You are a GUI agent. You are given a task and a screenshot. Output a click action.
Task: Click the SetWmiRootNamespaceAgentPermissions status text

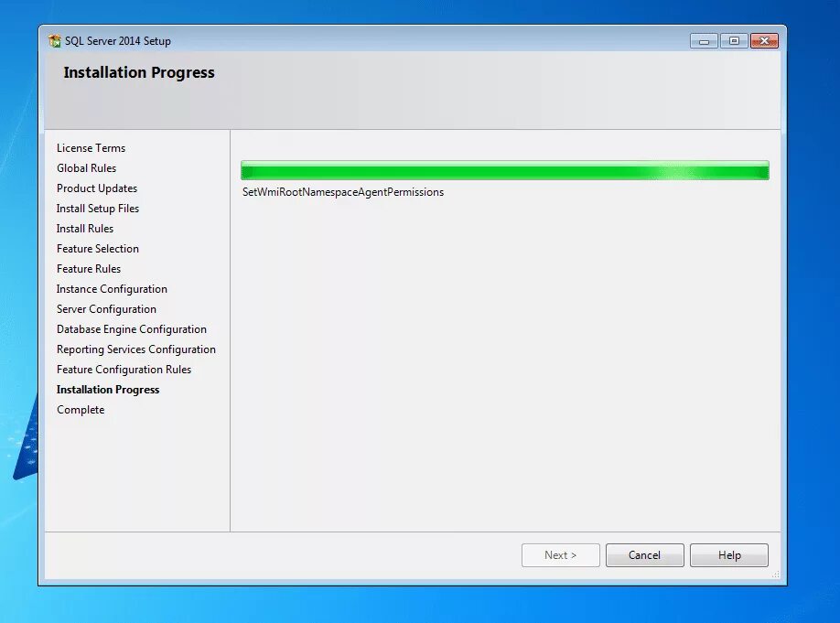click(343, 192)
